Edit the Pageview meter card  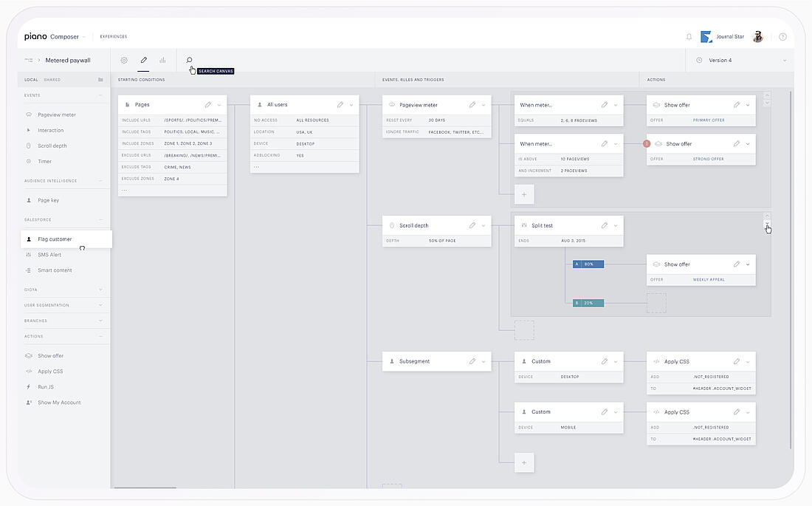[x=472, y=105]
